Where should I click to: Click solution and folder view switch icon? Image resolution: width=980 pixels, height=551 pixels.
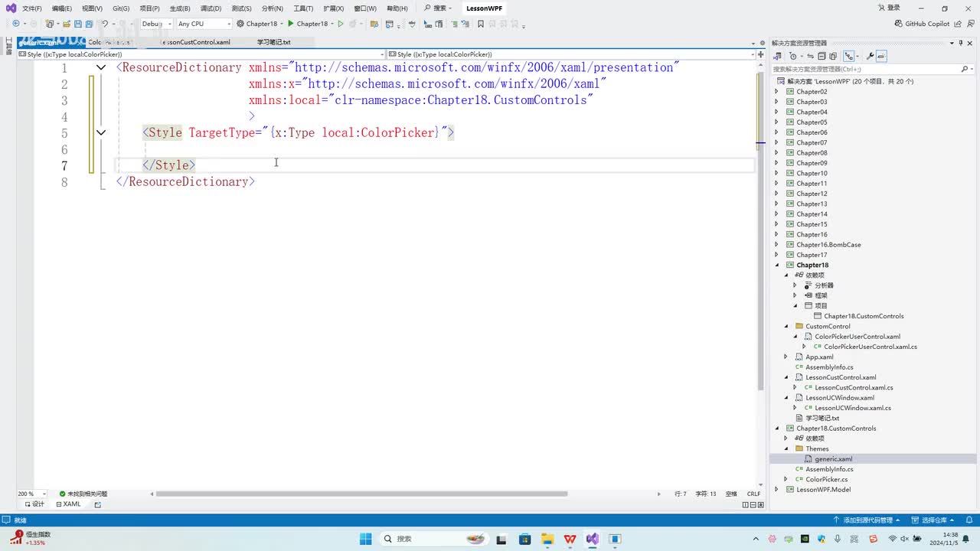(x=777, y=56)
